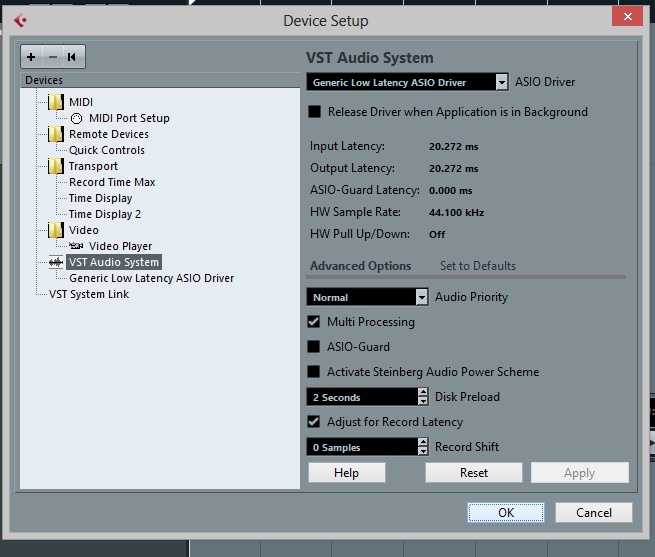This screenshot has width=655, height=557.
Task: Click the Video Player camera icon
Action: tap(76, 246)
